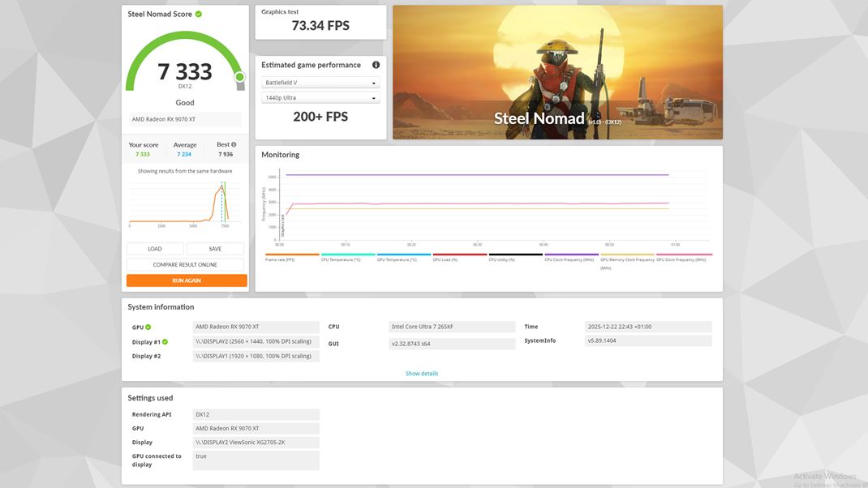Image resolution: width=868 pixels, height=488 pixels.
Task: Click the same-hardware results histogram chart
Action: click(185, 204)
